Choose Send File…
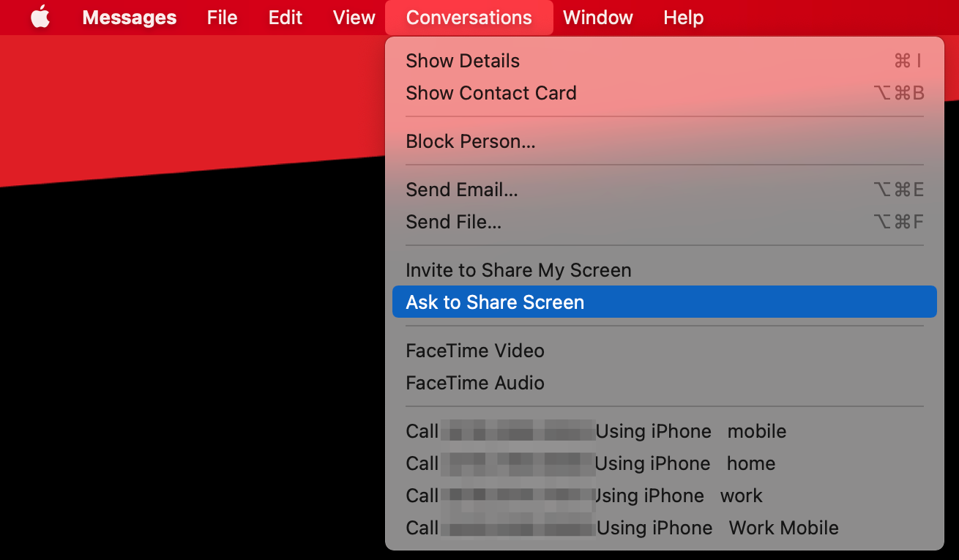The width and height of the screenshot is (959, 560). tap(665, 222)
